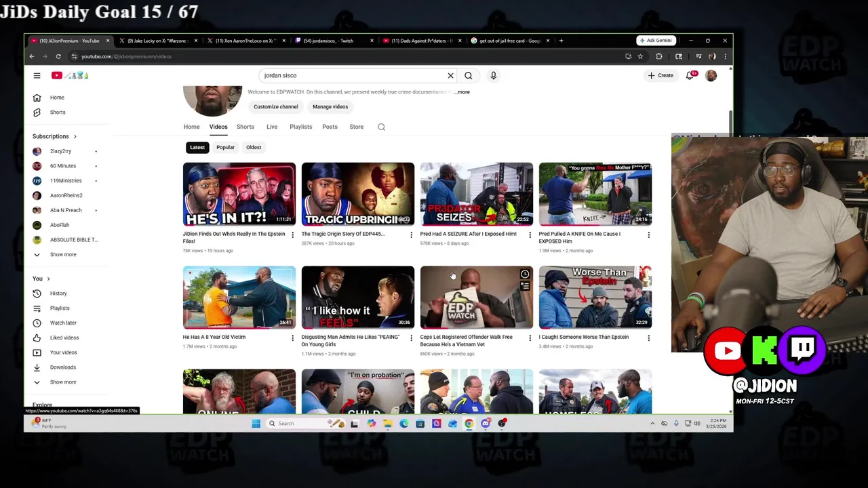Open File Explorer from the taskbar
The image size is (868, 488).
coord(387,424)
